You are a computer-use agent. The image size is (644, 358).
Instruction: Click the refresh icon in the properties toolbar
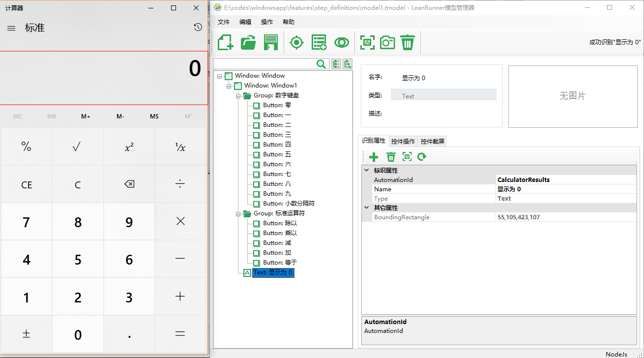[422, 157]
